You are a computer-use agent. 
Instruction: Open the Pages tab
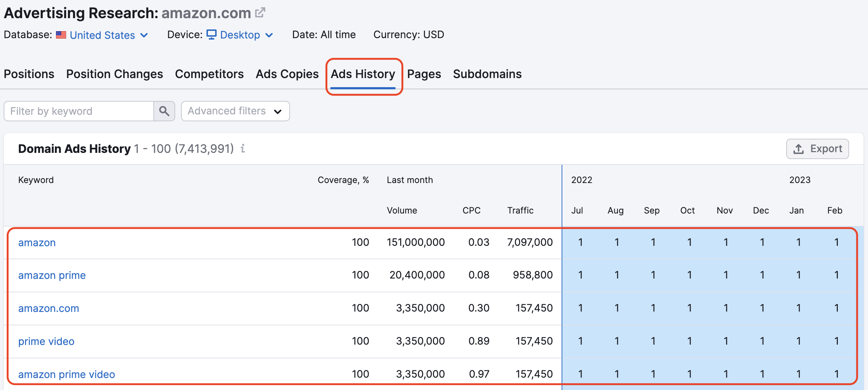tap(424, 74)
